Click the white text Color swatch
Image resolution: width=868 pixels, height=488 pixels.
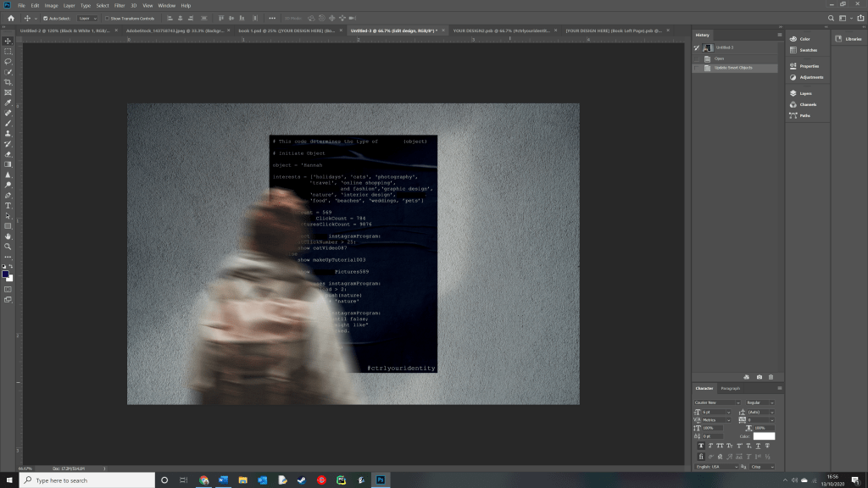tap(764, 436)
